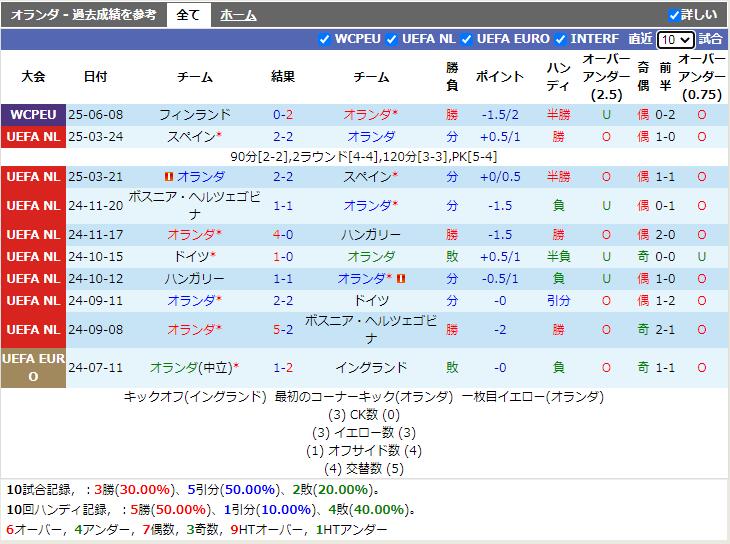Toggle the UEFA EURO filter checkbox
Screen dimensions: 730x544
[466, 40]
